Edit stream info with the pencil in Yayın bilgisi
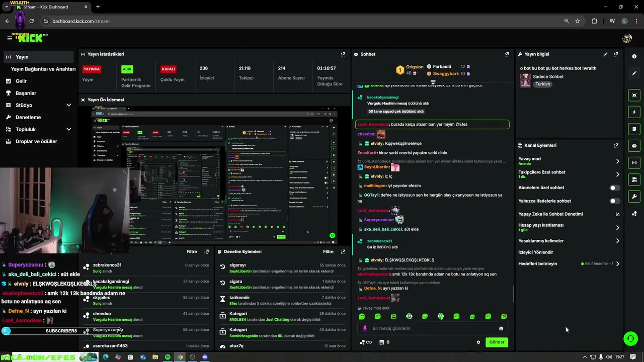Screen dimensions: 644x362 (605, 54)
